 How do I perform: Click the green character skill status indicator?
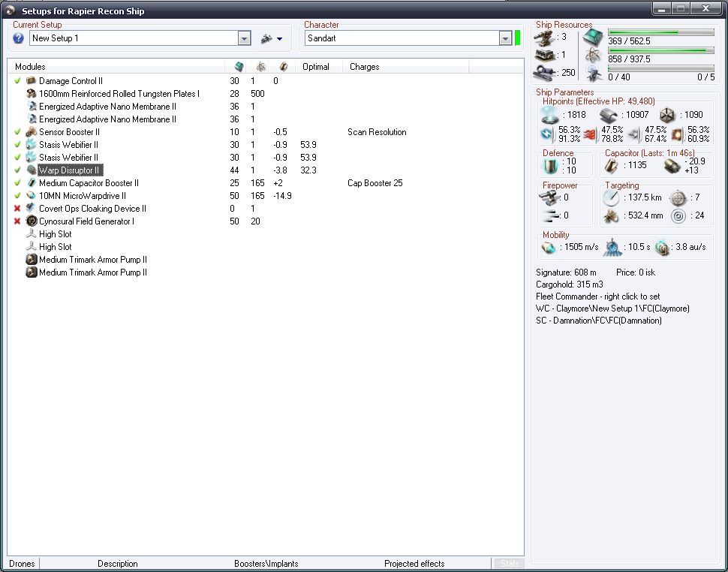point(517,38)
